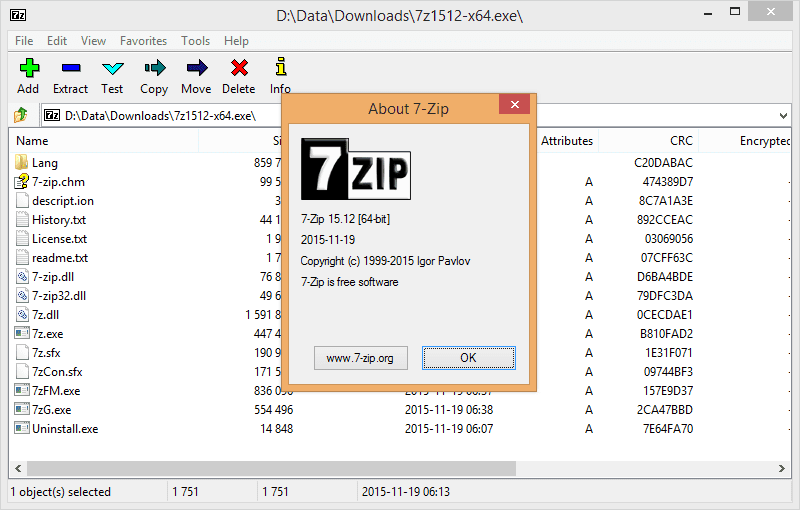The width and height of the screenshot is (800, 510).
Task: Click the red Delete icon
Action: 239,68
